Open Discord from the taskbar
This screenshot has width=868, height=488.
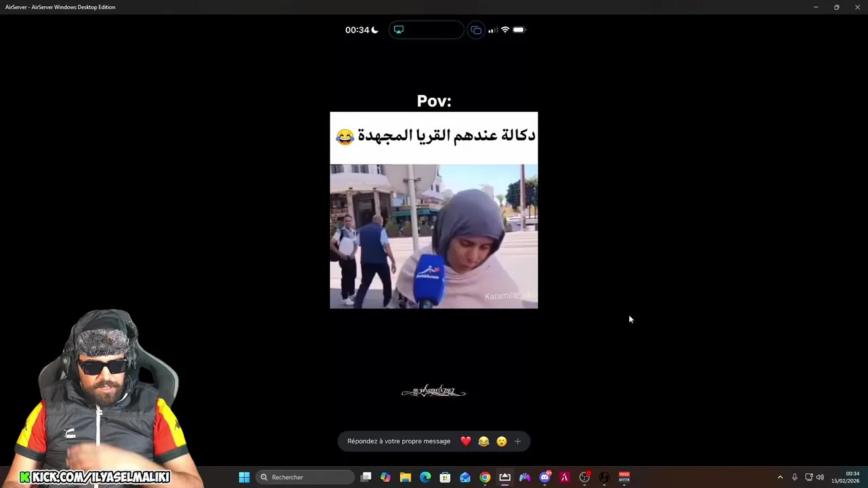(545, 477)
